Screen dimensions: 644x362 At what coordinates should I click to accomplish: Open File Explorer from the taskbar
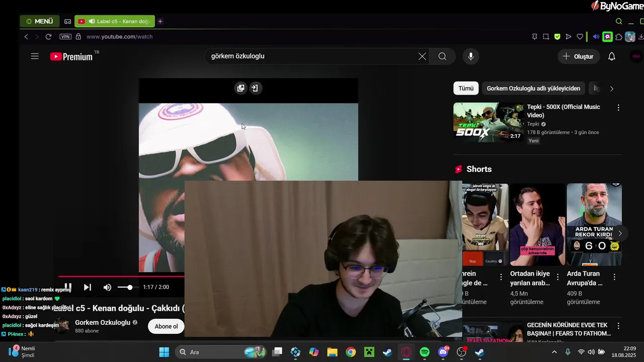tap(332, 352)
